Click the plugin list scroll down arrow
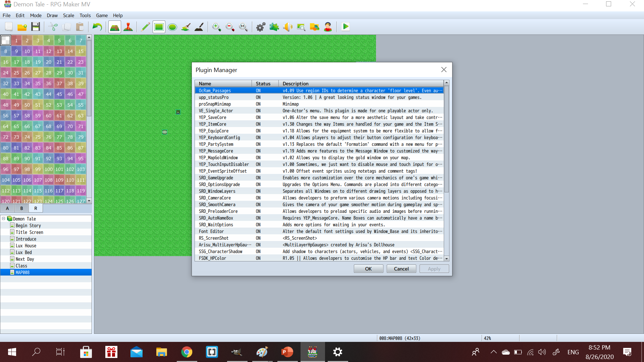 click(x=446, y=259)
